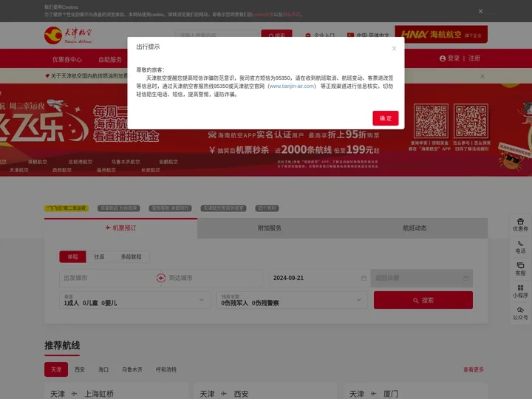Open the 天津 to 厦门 route card

click(x=415, y=392)
